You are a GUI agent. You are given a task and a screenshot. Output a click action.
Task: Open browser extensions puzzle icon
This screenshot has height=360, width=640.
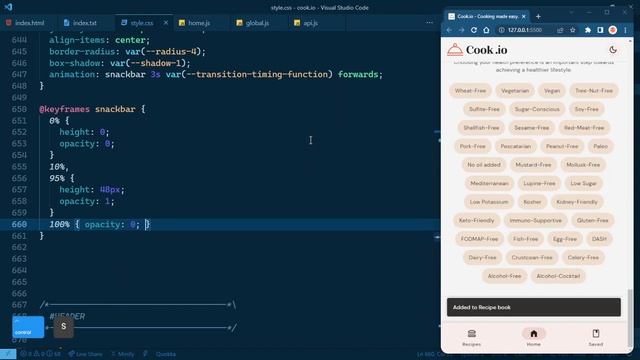(x=588, y=30)
